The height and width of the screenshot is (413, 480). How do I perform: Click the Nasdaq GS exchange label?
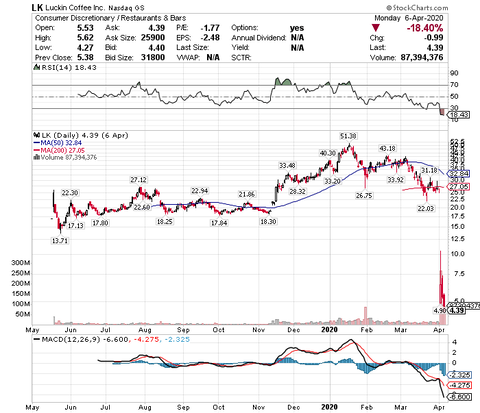[x=126, y=8]
